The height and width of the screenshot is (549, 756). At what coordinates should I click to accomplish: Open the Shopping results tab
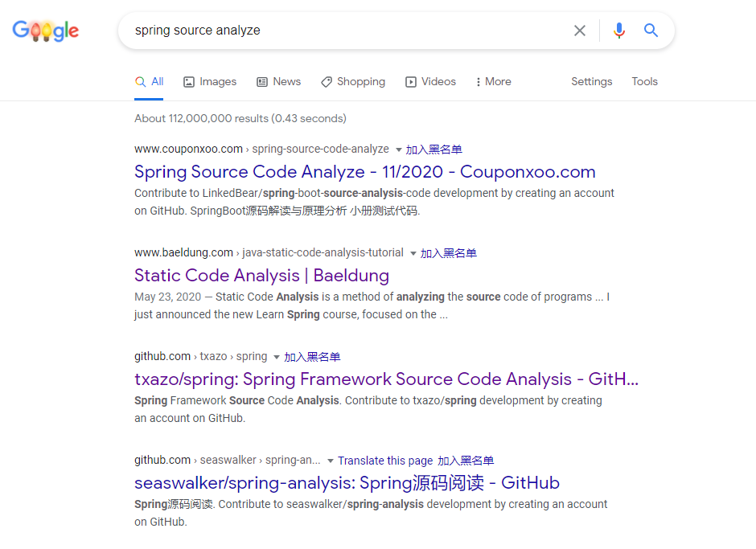click(x=353, y=82)
